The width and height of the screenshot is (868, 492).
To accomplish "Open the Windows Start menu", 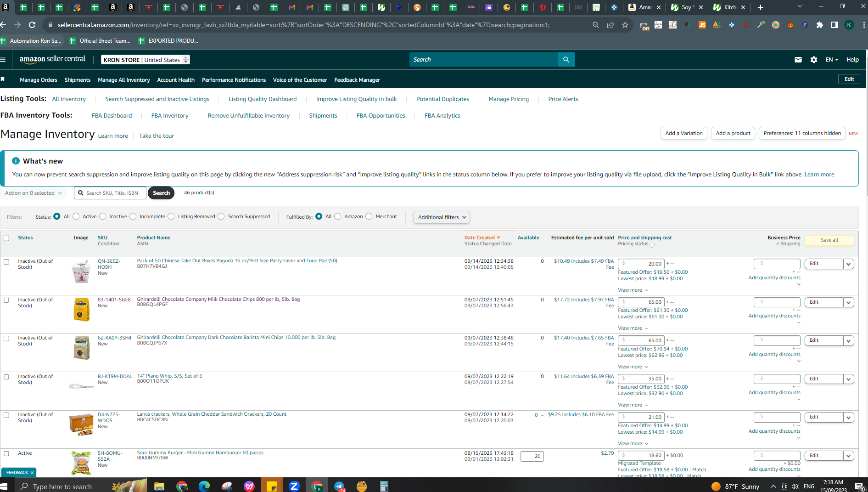I will point(4,486).
